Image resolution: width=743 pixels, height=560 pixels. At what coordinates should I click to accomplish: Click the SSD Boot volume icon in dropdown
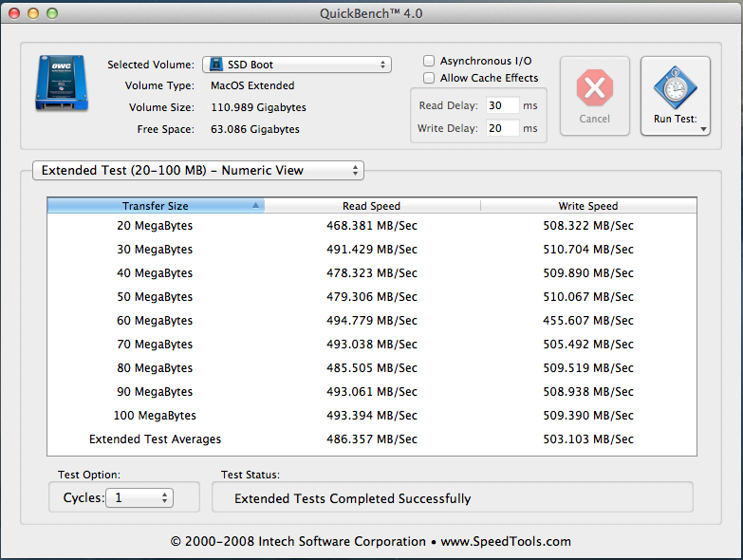(x=216, y=65)
